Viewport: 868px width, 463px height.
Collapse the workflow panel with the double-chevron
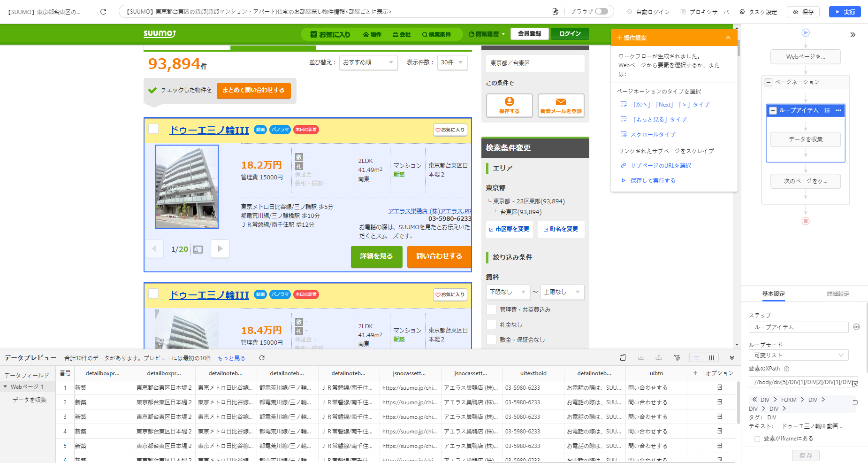(x=853, y=35)
